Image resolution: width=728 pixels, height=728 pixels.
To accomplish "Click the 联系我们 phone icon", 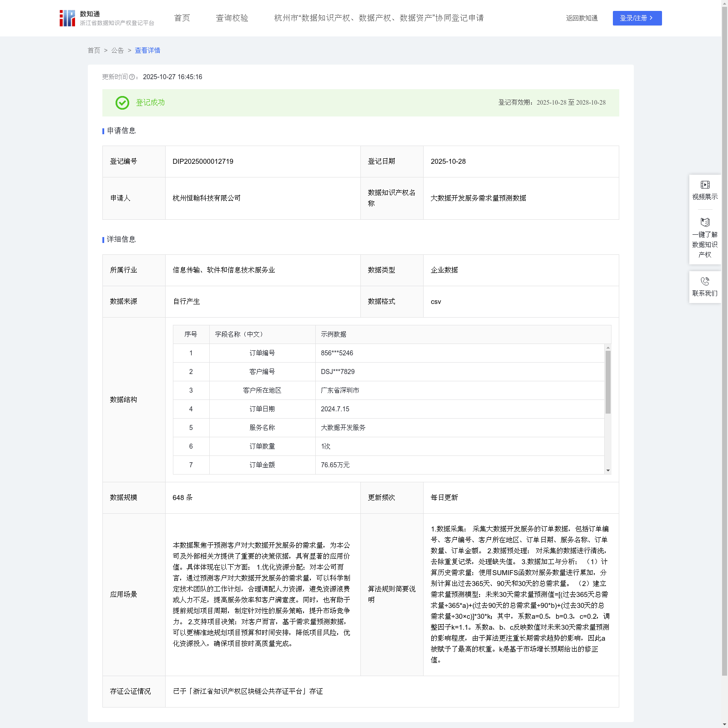I will 705,281.
